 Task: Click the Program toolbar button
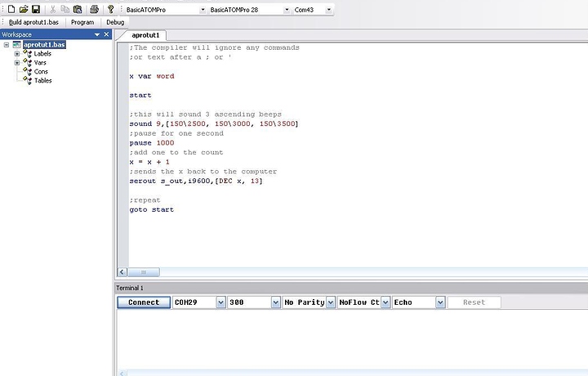point(82,22)
